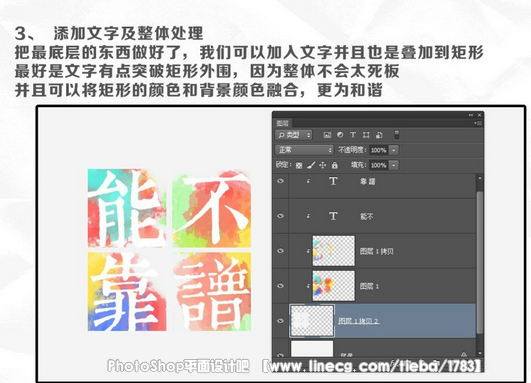Click thumbnail of 图层 1 拷贝 layer

point(334,251)
